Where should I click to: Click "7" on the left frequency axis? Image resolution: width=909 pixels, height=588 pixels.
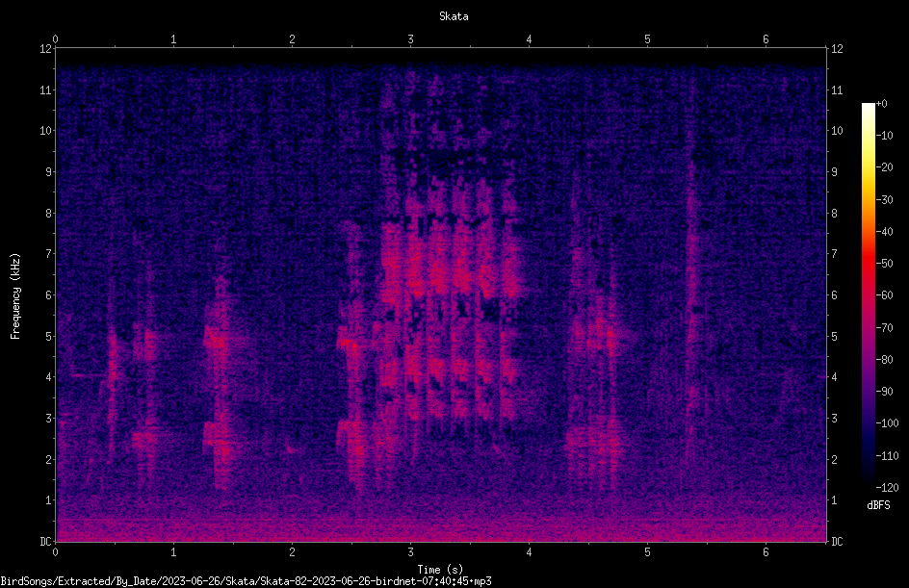[x=48, y=254]
